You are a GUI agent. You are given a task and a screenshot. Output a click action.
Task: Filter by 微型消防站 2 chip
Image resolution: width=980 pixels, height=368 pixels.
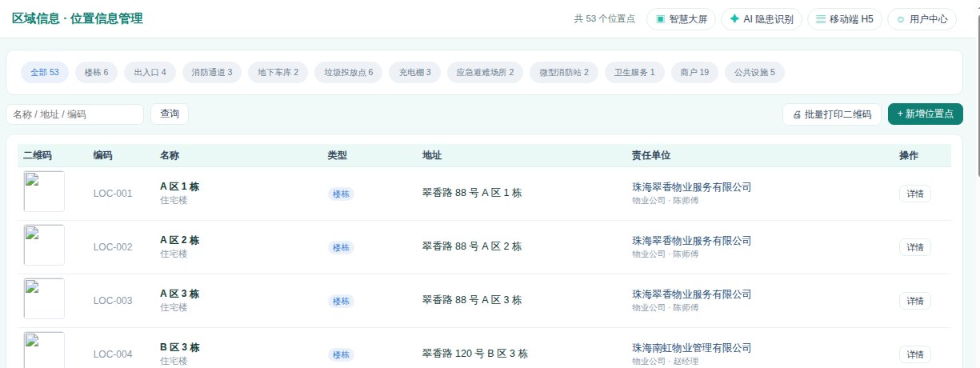564,73
